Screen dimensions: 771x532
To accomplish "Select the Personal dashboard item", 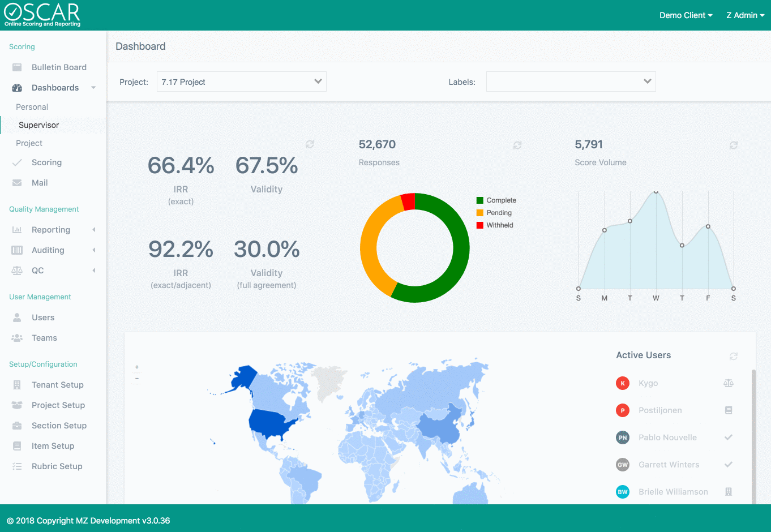I will 32,107.
